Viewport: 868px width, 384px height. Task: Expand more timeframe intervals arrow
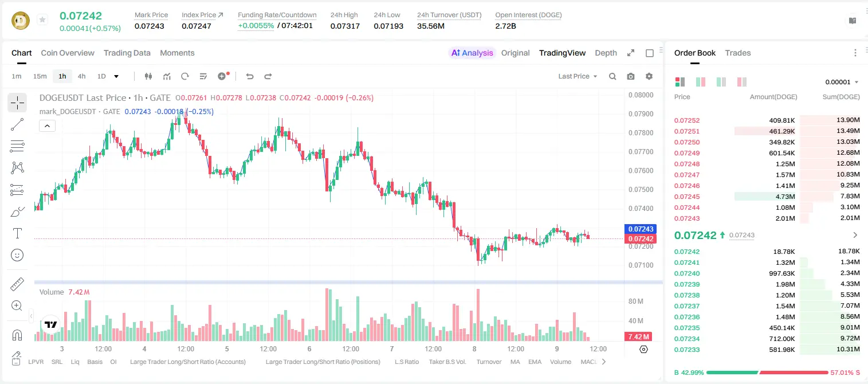[116, 76]
